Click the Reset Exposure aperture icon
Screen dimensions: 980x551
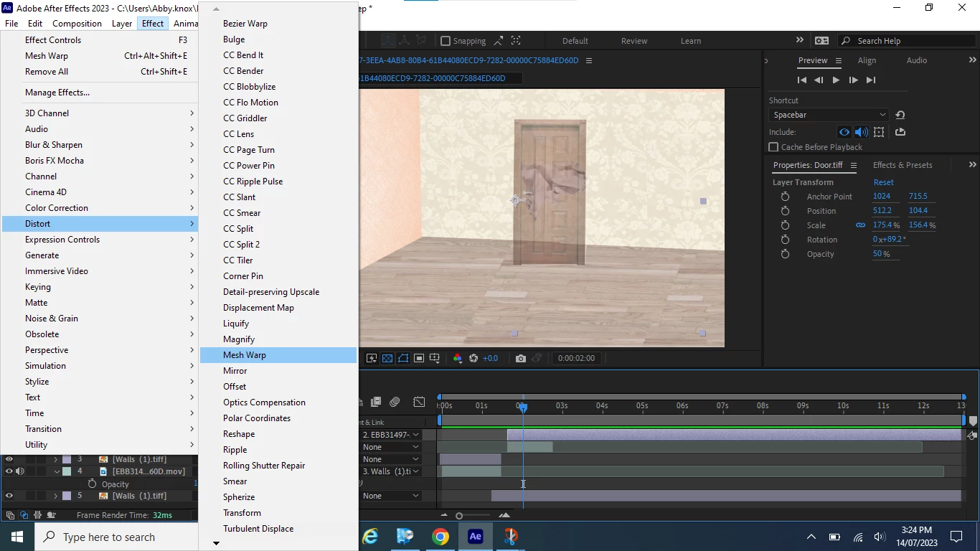pyautogui.click(x=473, y=358)
